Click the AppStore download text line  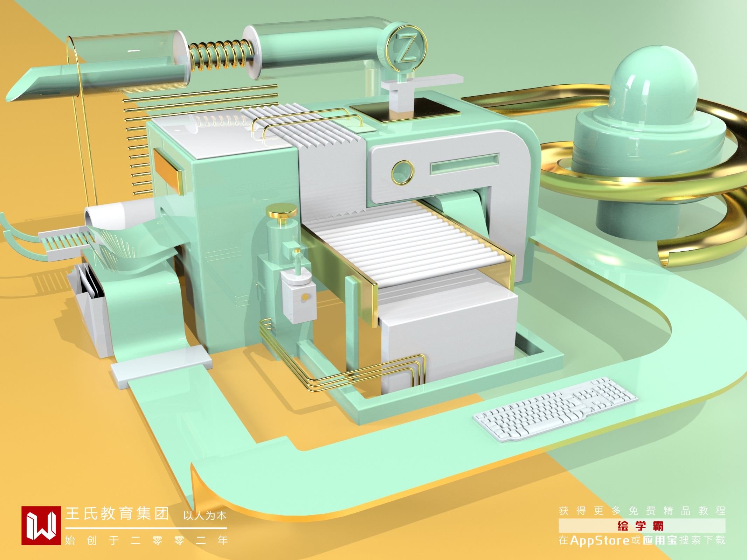[x=642, y=540]
